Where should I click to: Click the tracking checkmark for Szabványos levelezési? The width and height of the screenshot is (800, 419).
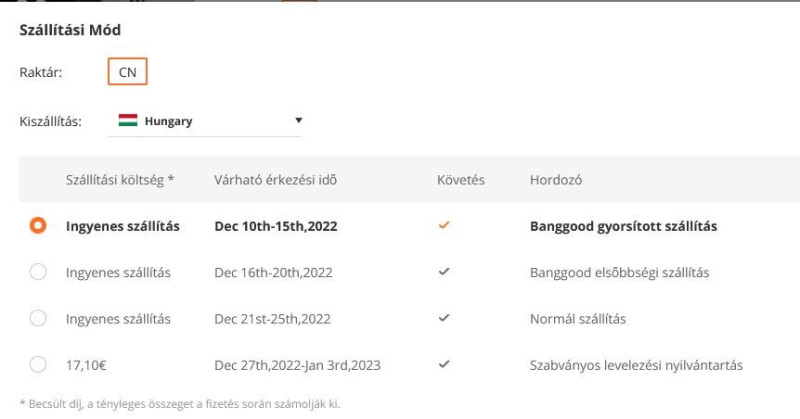click(x=444, y=364)
